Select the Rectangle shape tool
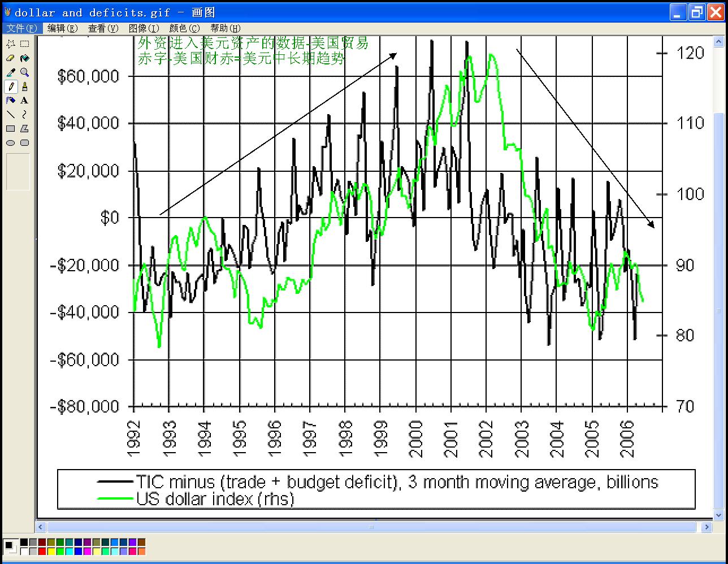Screen dimensions: 728x564 tap(11, 128)
